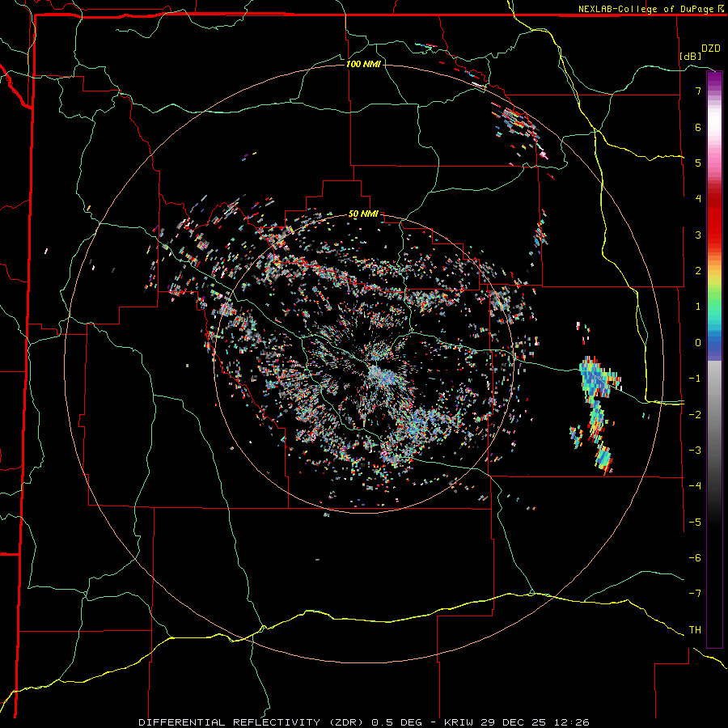
Task: Click the NEXLAB-College of DuPage credit text
Action: [x=645, y=9]
